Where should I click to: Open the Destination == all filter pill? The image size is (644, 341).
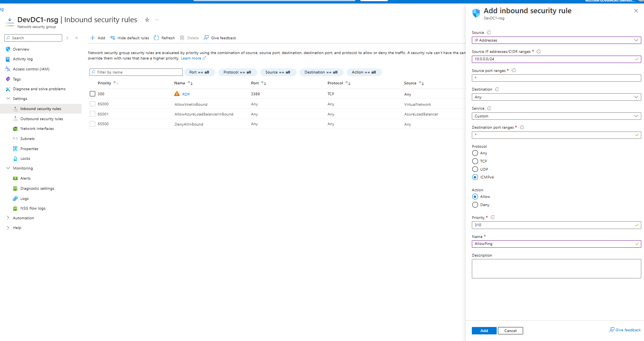pyautogui.click(x=321, y=72)
